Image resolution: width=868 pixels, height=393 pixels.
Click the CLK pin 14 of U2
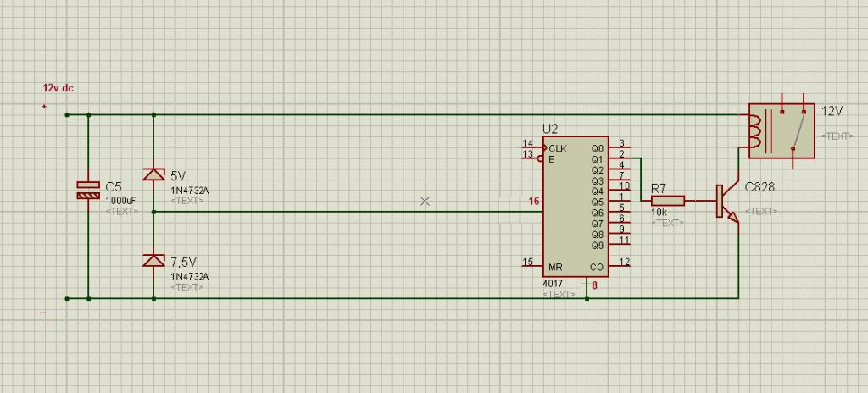[532, 147]
